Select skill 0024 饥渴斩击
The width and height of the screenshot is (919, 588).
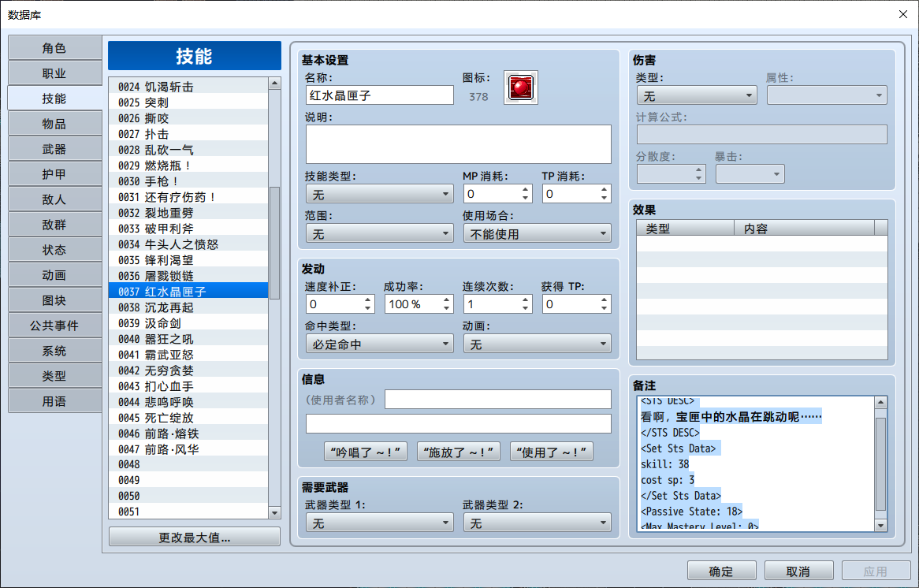(x=188, y=87)
